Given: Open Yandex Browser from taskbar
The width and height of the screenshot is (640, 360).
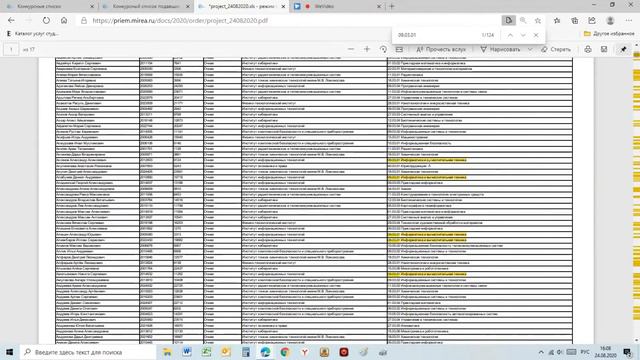Looking at the screenshot, I should [304, 352].
